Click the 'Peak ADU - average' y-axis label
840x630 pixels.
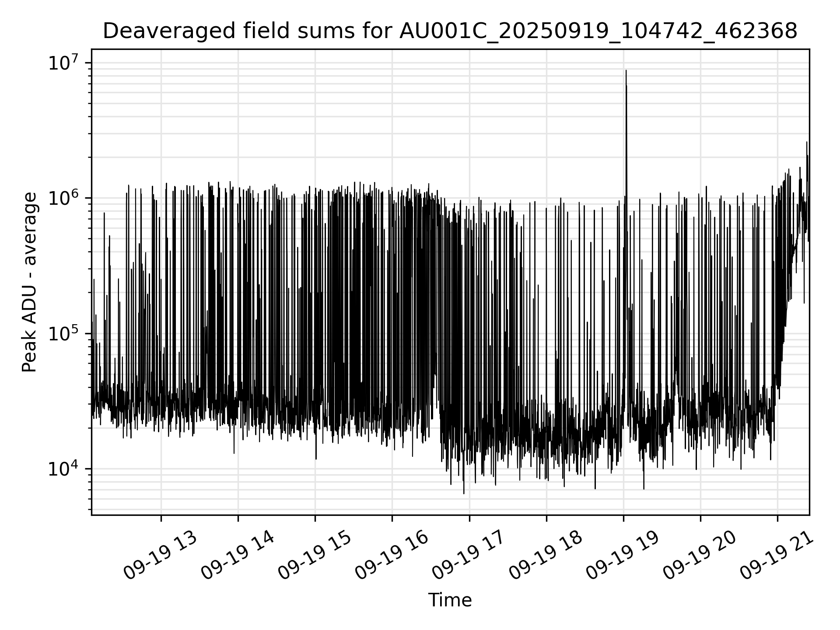(x=30, y=282)
